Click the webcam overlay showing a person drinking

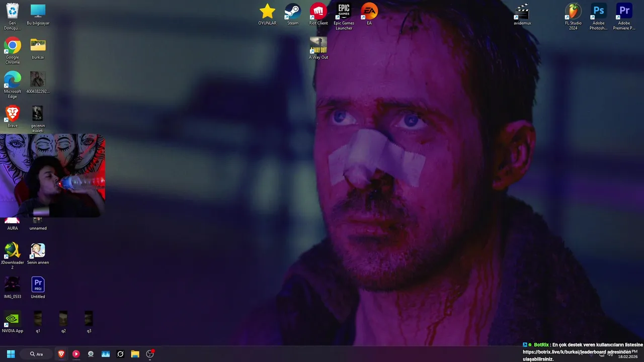coord(53,175)
